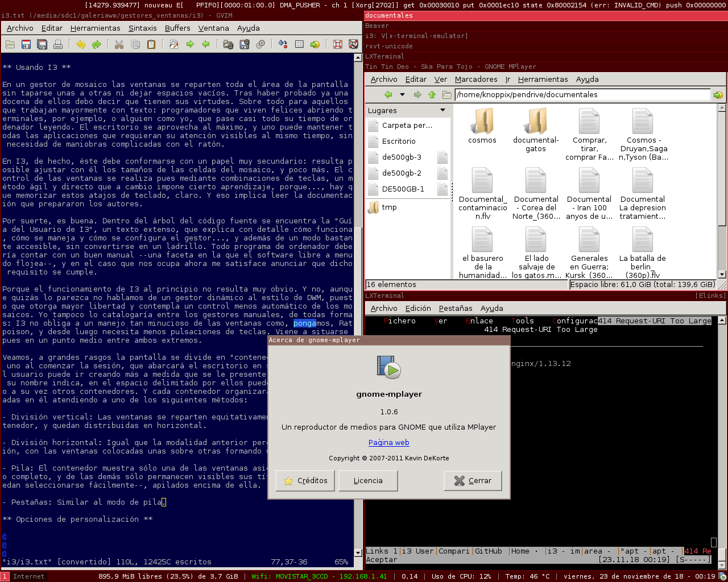Go up to parent folder

[432, 95]
